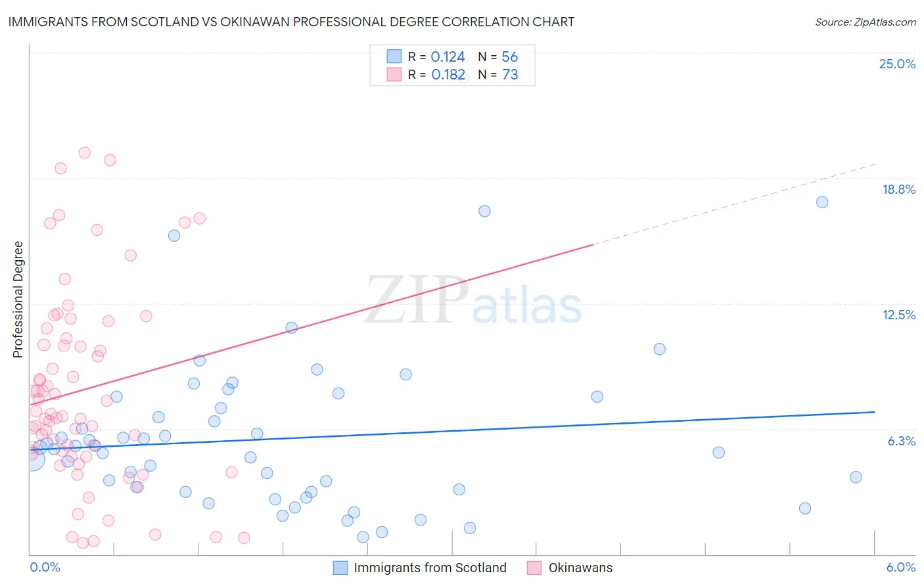Click the N = 73 sample count
Viewport: 924px width, 586px height.
498,74
